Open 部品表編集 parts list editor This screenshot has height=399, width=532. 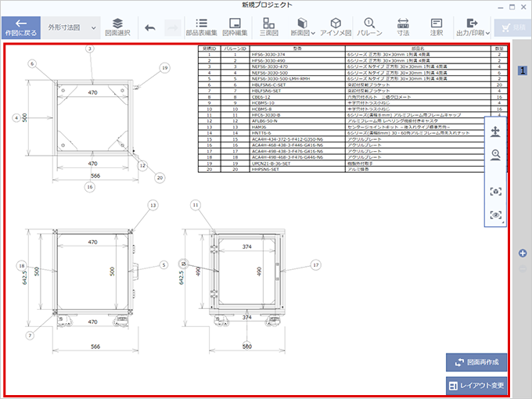coord(201,27)
